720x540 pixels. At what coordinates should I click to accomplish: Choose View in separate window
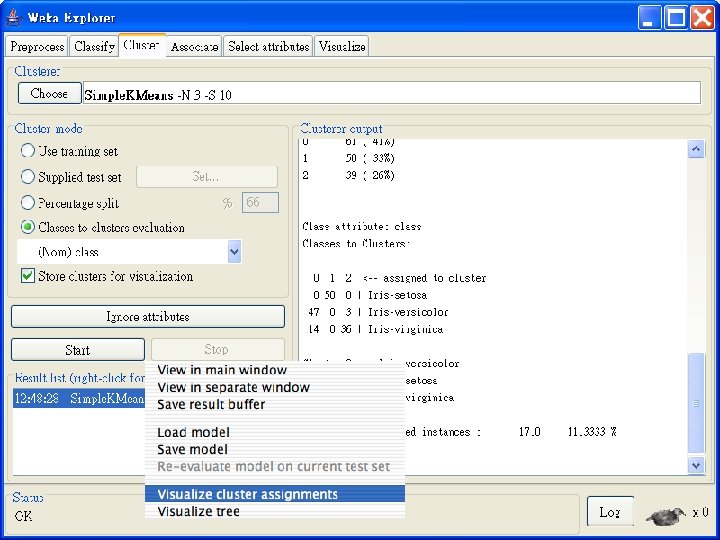click(x=275, y=387)
